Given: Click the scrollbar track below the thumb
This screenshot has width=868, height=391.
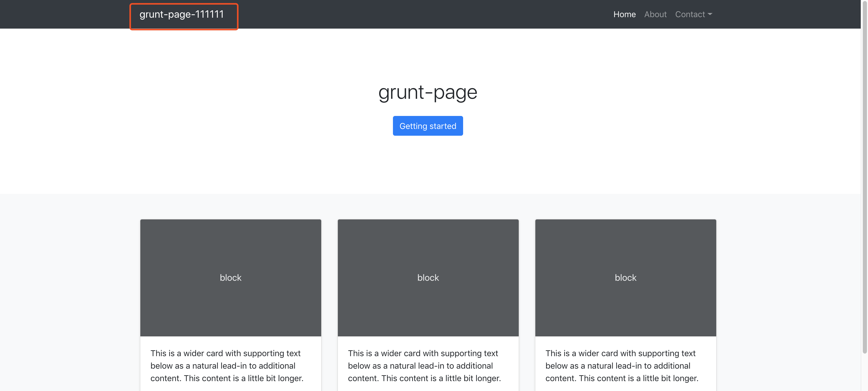Looking at the screenshot, I should coord(864,373).
